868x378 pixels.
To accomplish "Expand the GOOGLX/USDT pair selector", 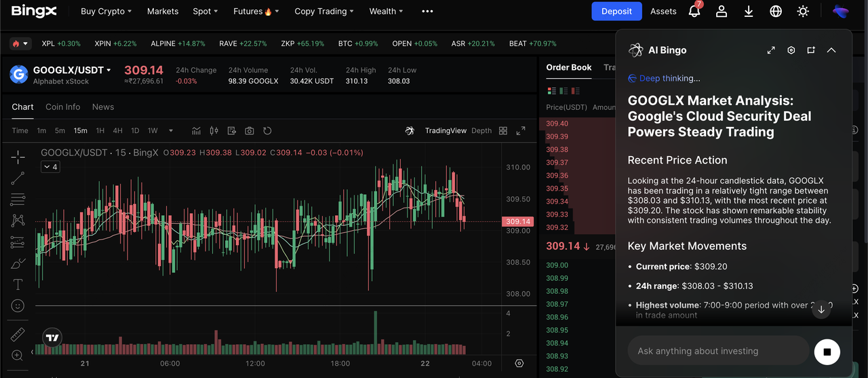I will coord(108,70).
